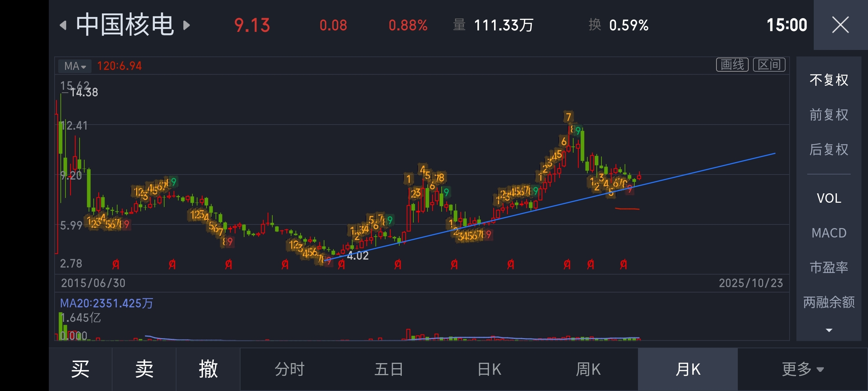Click the 画线 draw line button

[x=732, y=65]
